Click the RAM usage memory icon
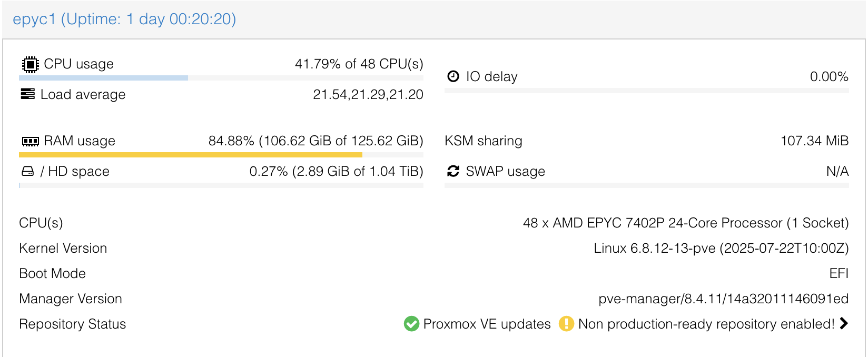The width and height of the screenshot is (868, 357). pyautogui.click(x=30, y=141)
